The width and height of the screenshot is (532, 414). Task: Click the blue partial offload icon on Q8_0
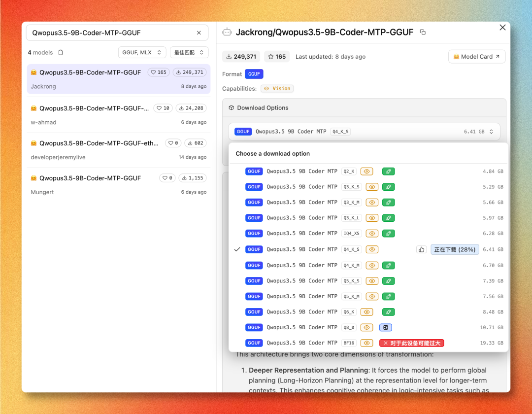(385, 327)
